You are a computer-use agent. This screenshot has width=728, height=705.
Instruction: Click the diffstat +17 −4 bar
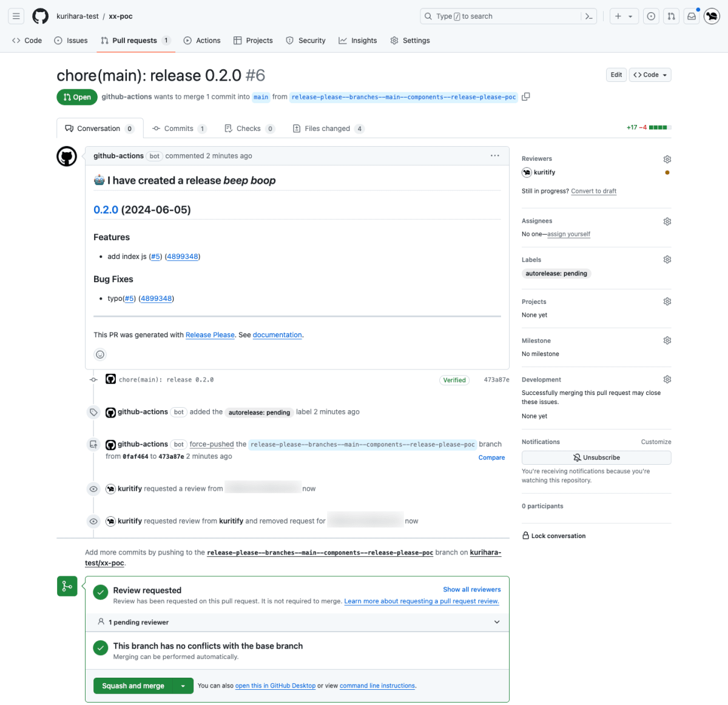(x=649, y=127)
